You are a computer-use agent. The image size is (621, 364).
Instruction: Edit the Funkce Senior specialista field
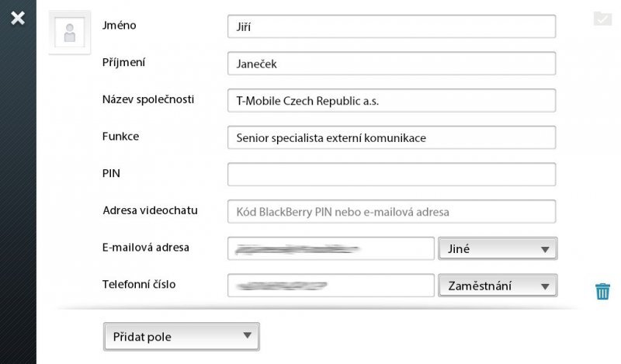point(391,137)
